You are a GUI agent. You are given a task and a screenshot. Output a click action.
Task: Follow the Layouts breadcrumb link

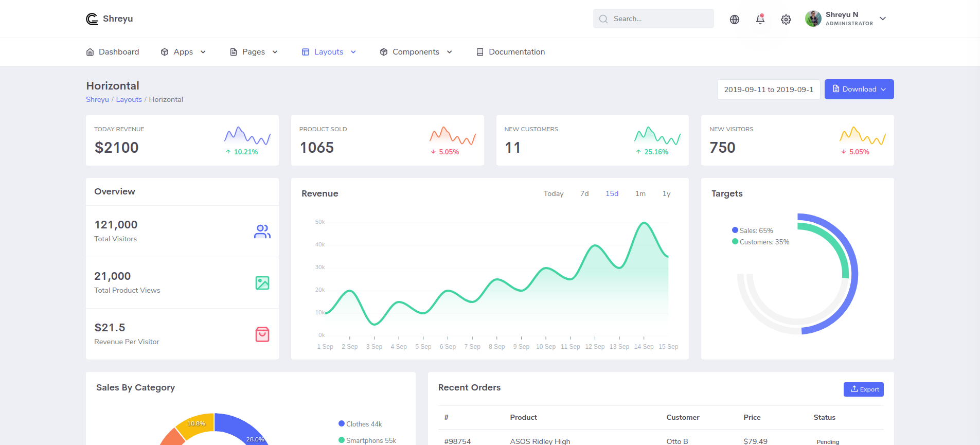click(129, 99)
